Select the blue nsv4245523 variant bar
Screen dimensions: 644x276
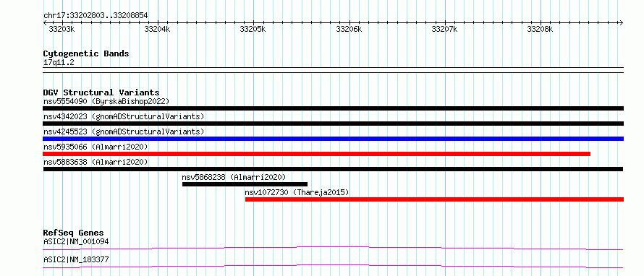point(333,139)
